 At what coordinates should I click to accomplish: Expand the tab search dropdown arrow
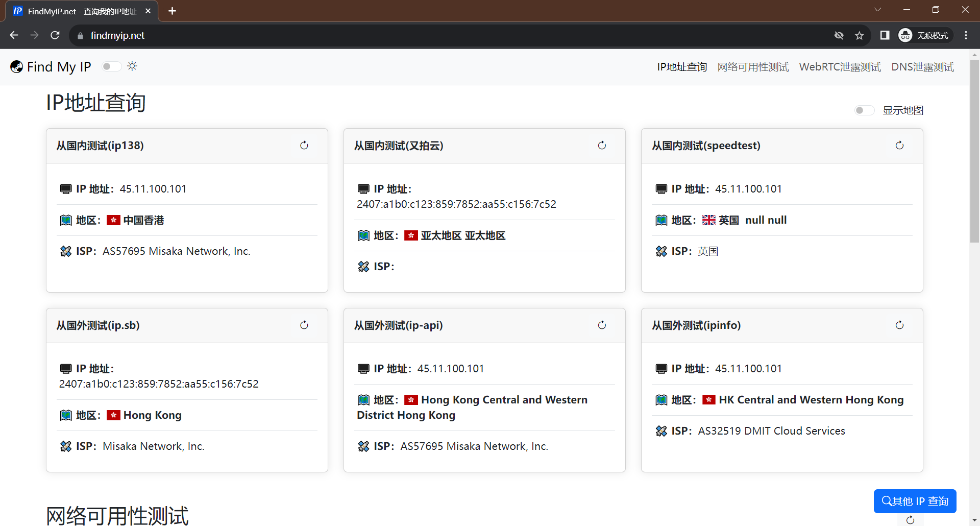tap(877, 10)
